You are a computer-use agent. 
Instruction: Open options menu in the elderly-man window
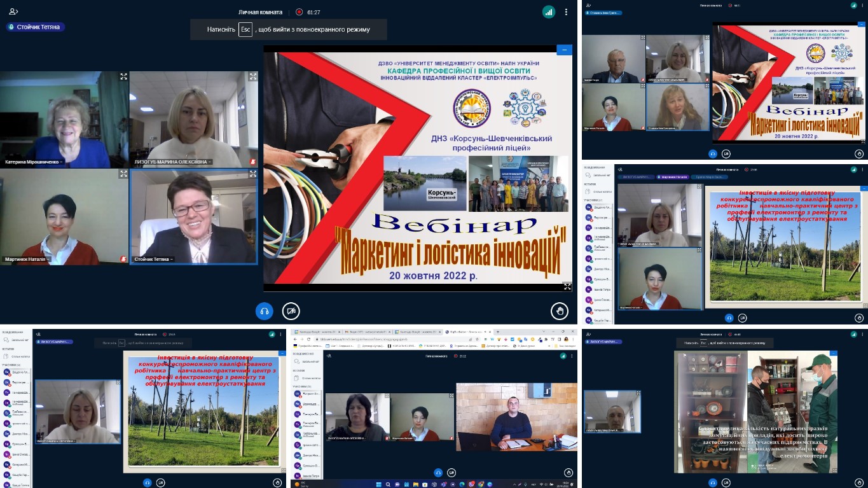coord(862,5)
